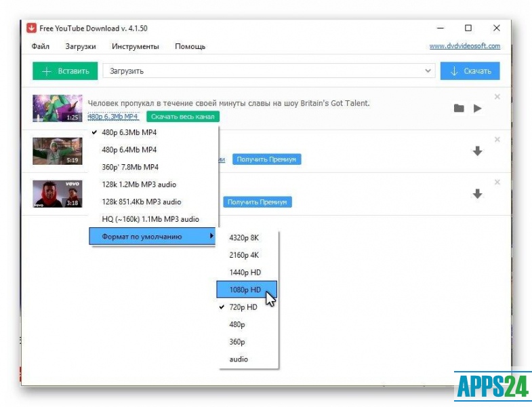The image size is (532, 407).
Task: Choose 128k 851.4Kb MP3 audio format
Action: click(x=153, y=201)
